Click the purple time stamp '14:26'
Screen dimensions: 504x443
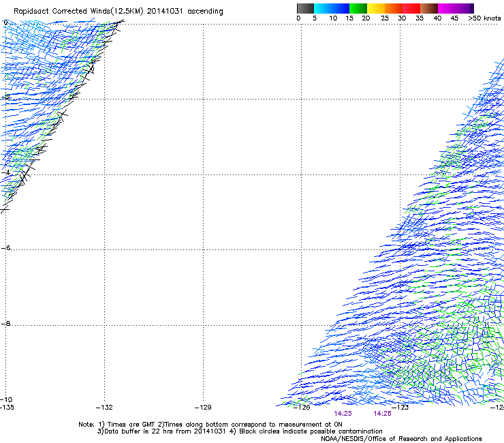[x=382, y=414]
